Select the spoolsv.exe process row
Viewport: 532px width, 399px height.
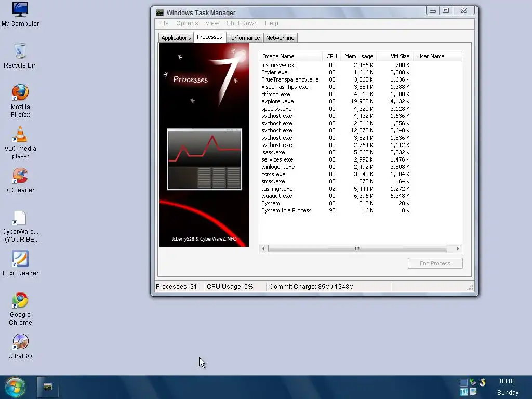point(361,109)
